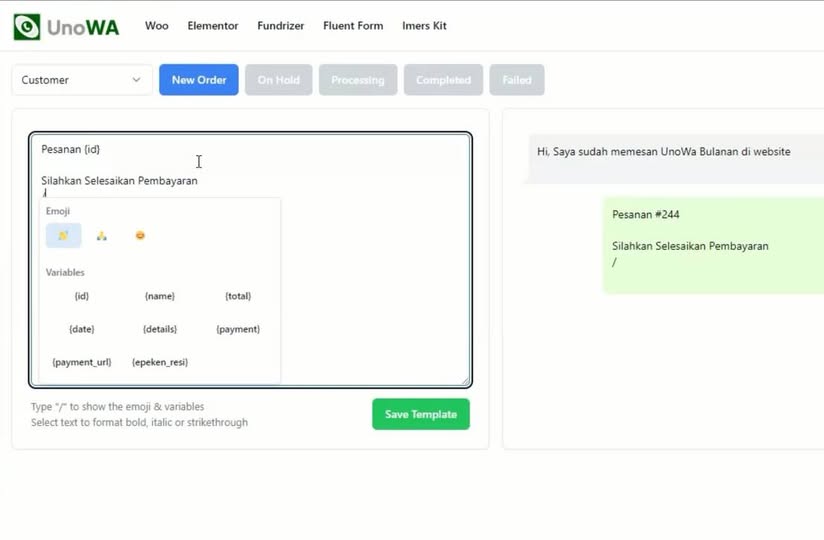Click the UnoWA brand name text

click(x=83, y=27)
